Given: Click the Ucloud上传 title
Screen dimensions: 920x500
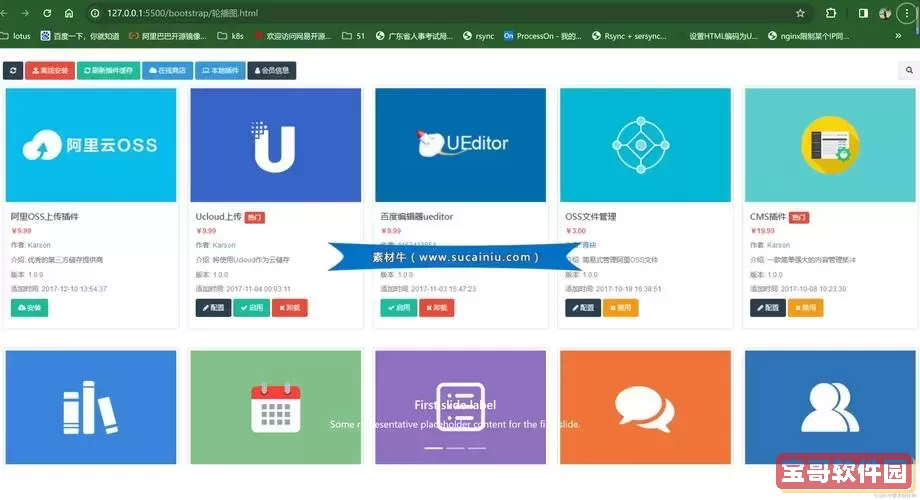Looking at the screenshot, I should tap(218, 217).
